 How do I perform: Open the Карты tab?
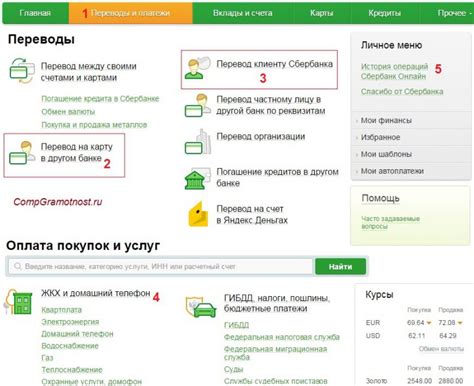coord(321,13)
